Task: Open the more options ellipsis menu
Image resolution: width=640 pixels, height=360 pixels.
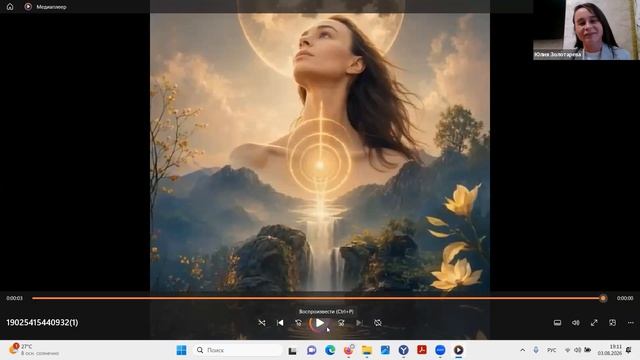Action: [631, 323]
